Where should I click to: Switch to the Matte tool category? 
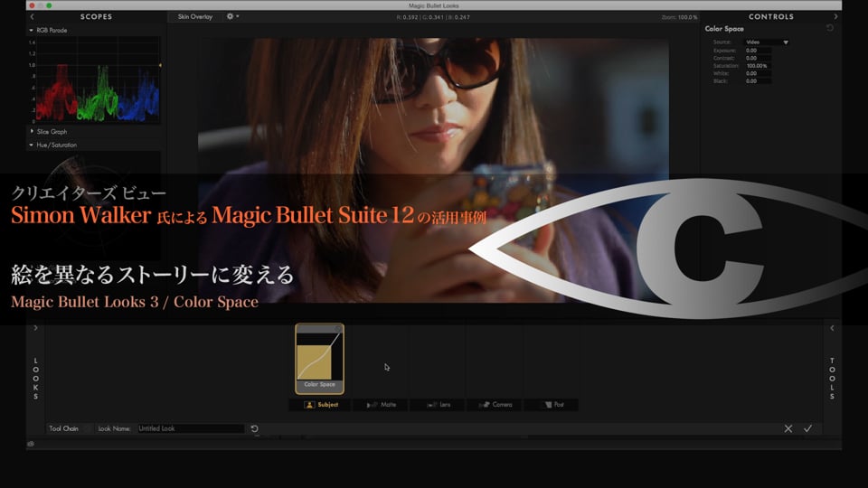click(382, 405)
